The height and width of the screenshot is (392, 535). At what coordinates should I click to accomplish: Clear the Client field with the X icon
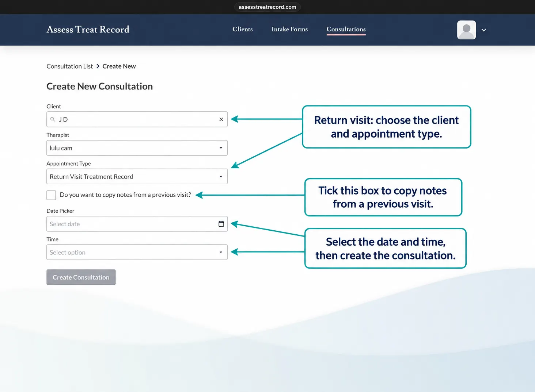pyautogui.click(x=221, y=119)
